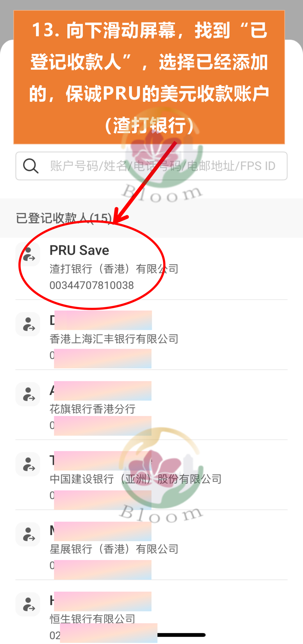This screenshot has height=644, width=303.
Task: Click account number 00344707810038
Action: coord(92,285)
